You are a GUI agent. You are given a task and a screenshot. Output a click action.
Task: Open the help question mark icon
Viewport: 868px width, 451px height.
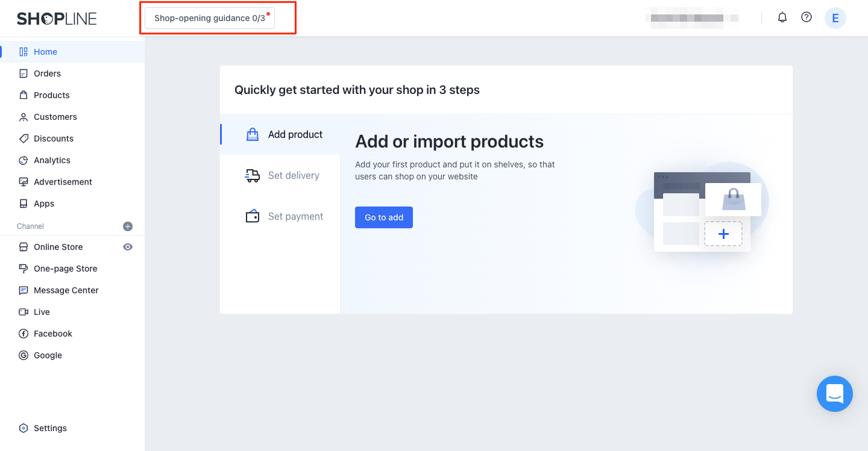pos(806,17)
